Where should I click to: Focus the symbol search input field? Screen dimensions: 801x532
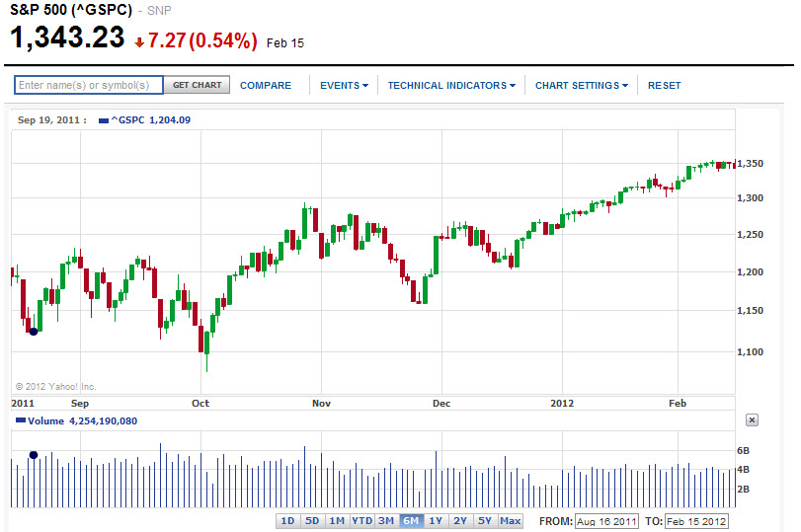[89, 85]
